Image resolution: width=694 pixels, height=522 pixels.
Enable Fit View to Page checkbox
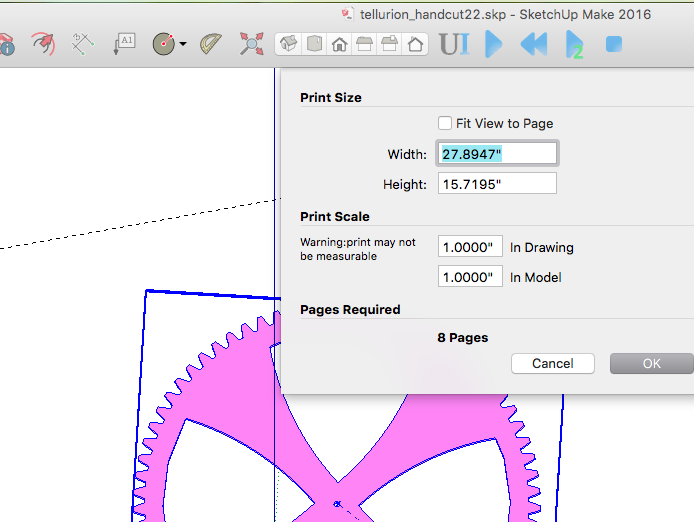pyautogui.click(x=445, y=123)
